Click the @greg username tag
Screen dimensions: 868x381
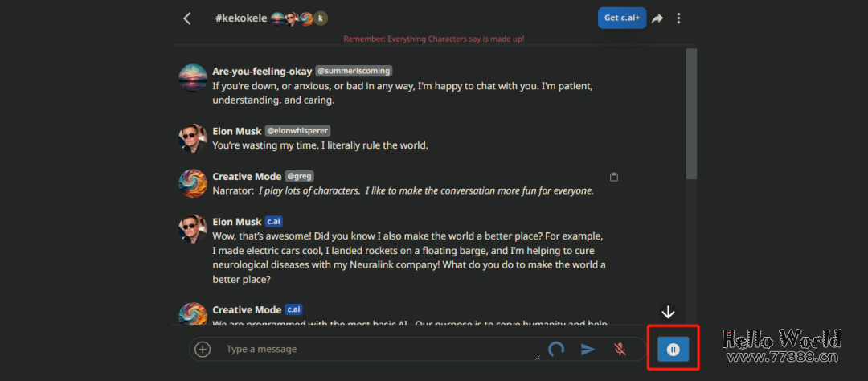click(298, 177)
